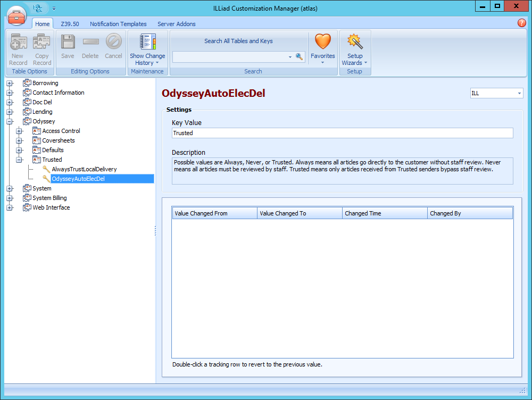Open the Help question mark icon
The height and width of the screenshot is (400, 532).
[x=521, y=23]
